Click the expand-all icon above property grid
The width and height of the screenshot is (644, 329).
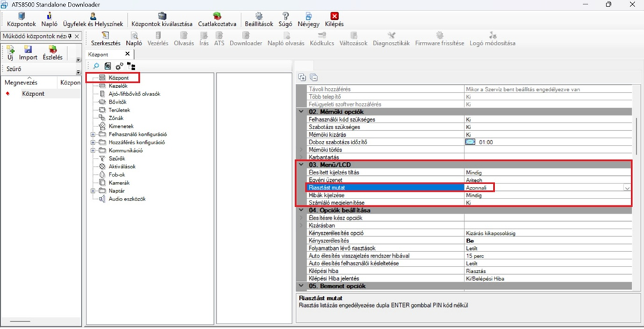[302, 78]
